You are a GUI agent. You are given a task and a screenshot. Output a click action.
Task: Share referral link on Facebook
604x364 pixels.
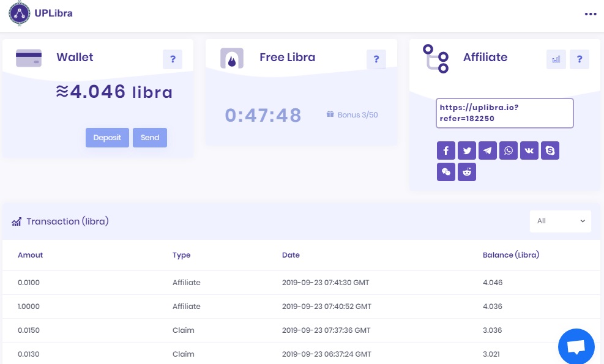coord(446,150)
